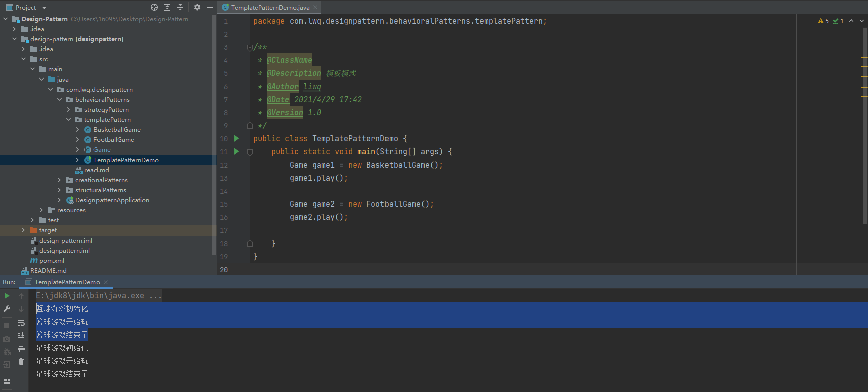The height and width of the screenshot is (392, 868).
Task: Open run configuration wrench icon
Action: (7, 309)
